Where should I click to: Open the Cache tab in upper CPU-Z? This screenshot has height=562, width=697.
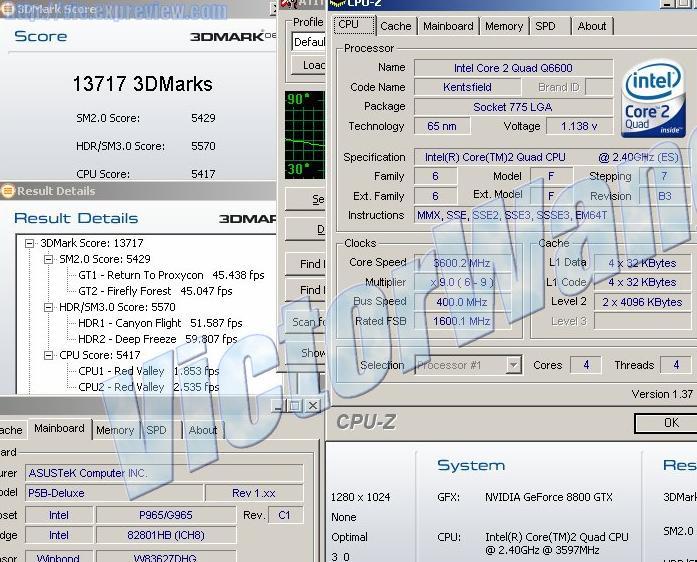pyautogui.click(x=396, y=26)
